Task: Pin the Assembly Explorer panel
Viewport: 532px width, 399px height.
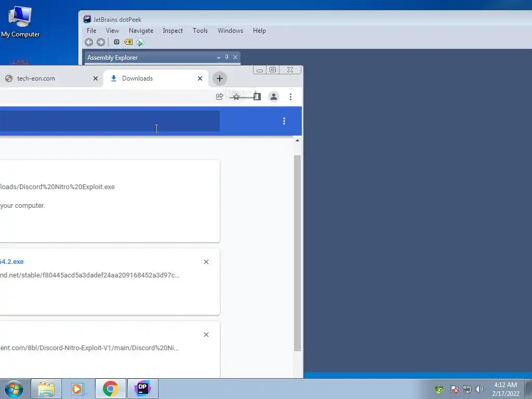Action: tap(227, 57)
